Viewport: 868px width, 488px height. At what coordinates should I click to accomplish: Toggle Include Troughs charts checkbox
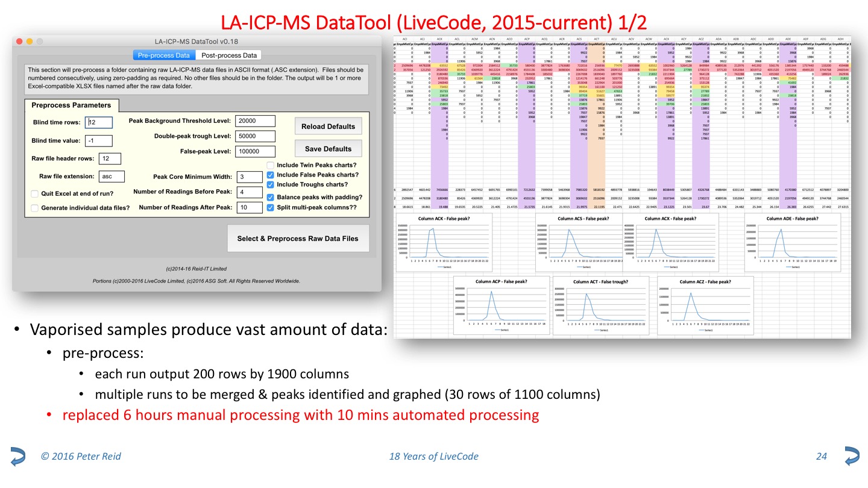[271, 184]
